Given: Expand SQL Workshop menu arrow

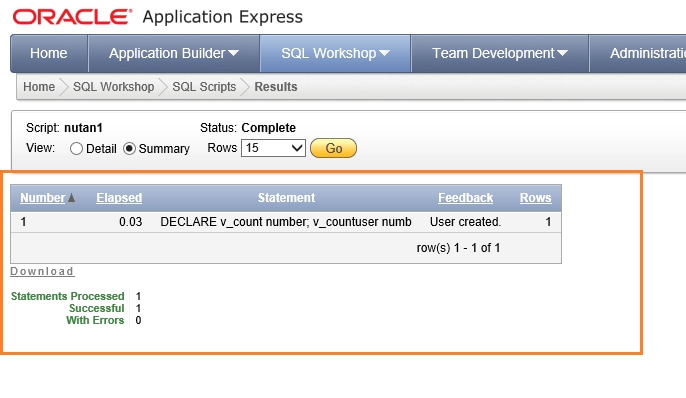Looking at the screenshot, I should pos(384,53).
